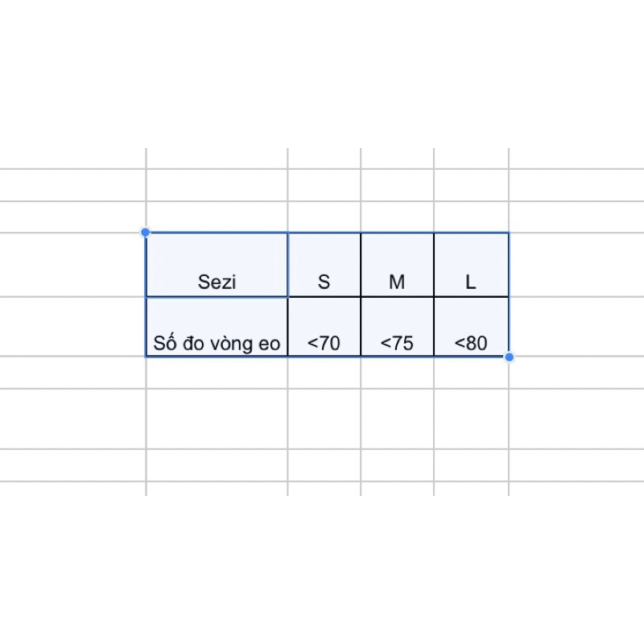The height and width of the screenshot is (644, 644).
Task: Click empty cell directly below <80
Action: click(471, 372)
